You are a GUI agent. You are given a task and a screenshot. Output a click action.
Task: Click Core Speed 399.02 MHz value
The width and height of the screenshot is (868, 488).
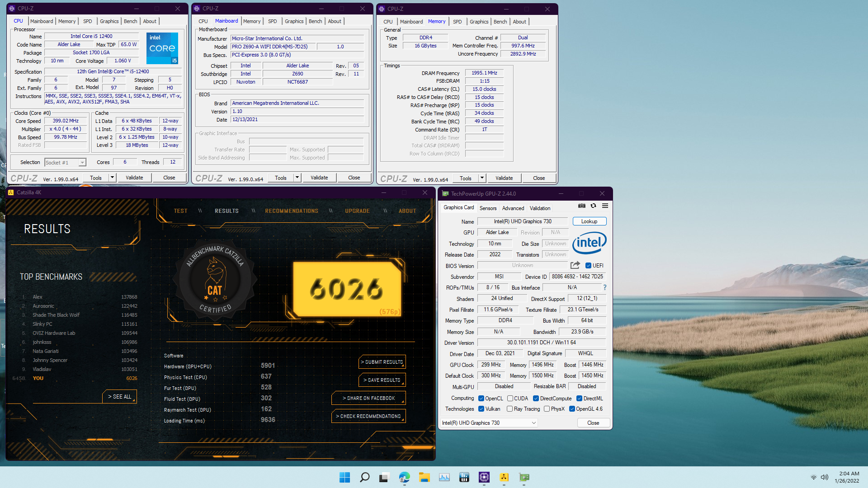[66, 121]
